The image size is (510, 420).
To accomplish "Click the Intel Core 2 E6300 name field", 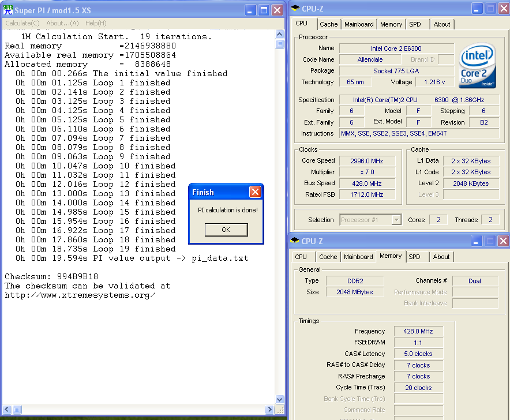I will point(396,48).
